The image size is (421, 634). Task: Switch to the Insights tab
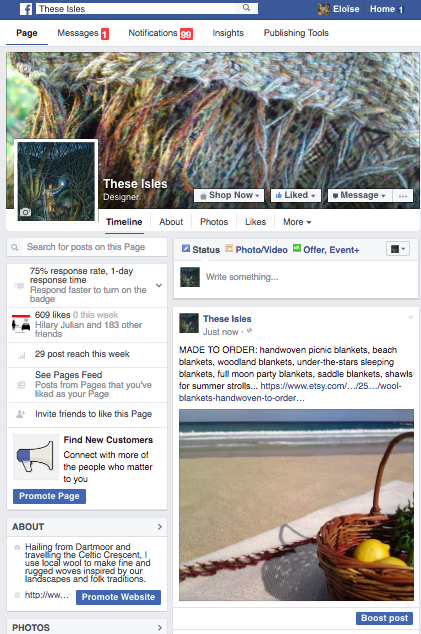click(x=228, y=33)
